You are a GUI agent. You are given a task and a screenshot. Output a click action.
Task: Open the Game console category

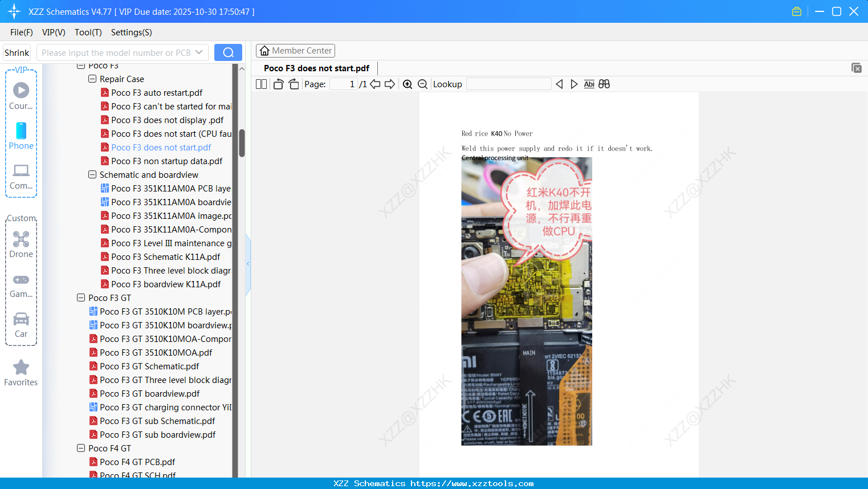[x=21, y=285]
